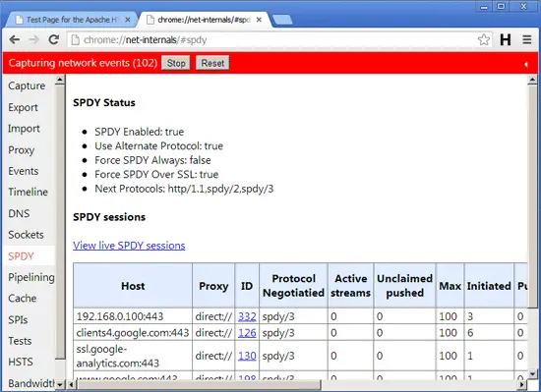
Task: Click the forward navigation arrow
Action: (33, 40)
